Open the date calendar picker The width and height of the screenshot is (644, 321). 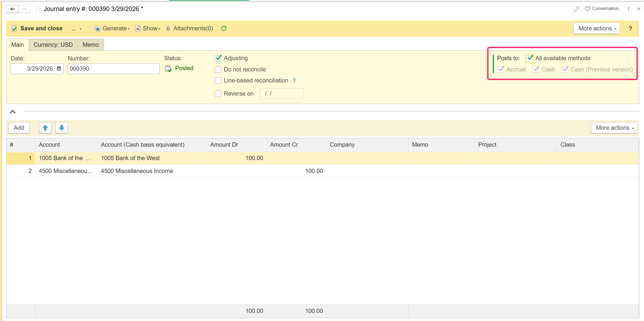(x=59, y=69)
